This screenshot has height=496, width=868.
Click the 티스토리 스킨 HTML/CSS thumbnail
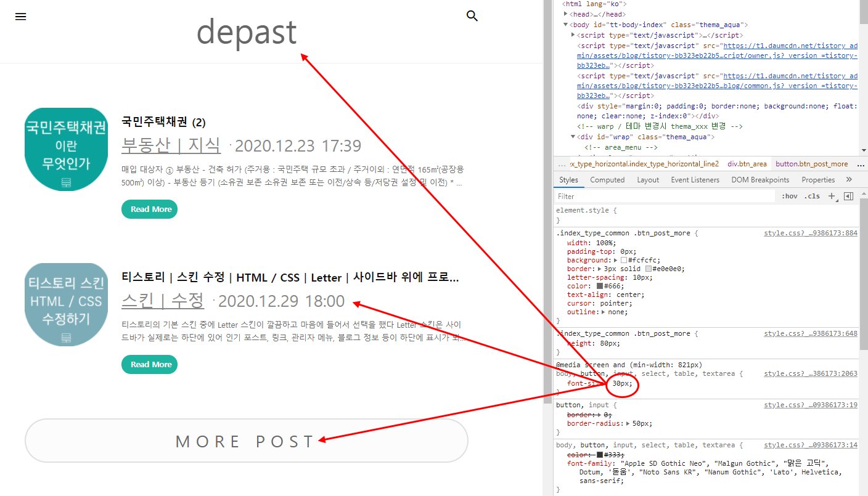(x=67, y=304)
